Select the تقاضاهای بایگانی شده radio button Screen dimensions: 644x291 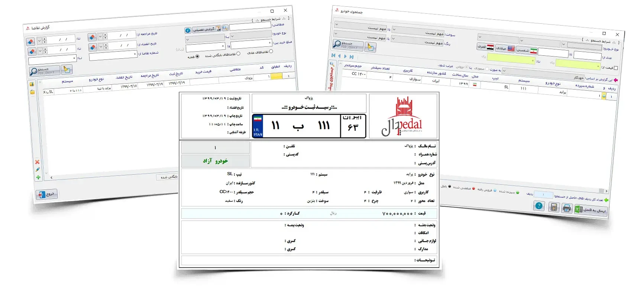coord(239,54)
